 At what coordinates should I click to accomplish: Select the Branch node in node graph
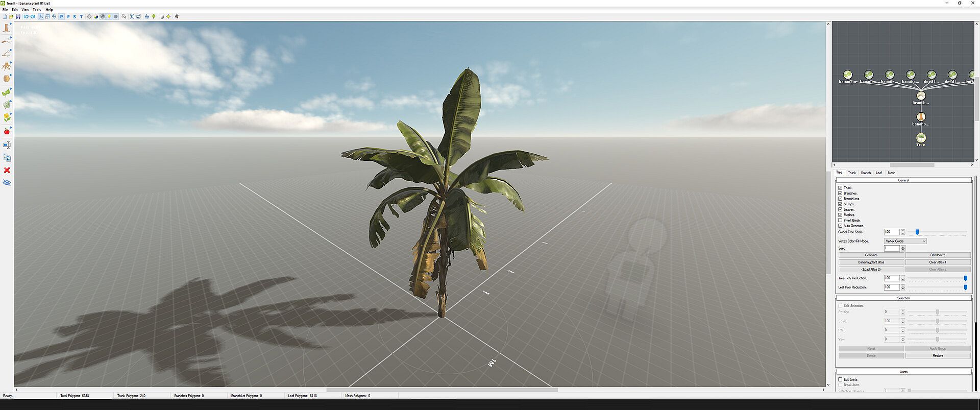[921, 96]
